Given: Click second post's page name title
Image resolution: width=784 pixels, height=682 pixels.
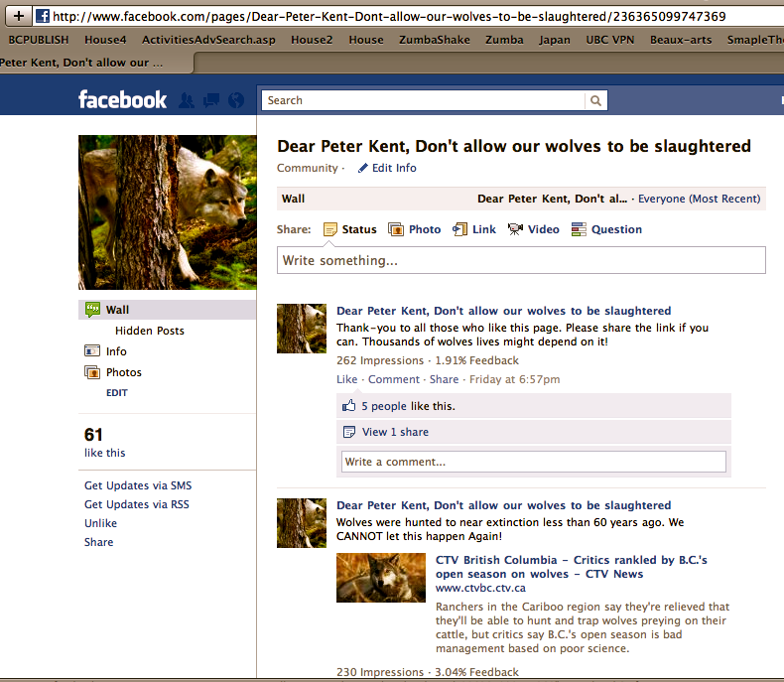Looking at the screenshot, I should click(503, 505).
